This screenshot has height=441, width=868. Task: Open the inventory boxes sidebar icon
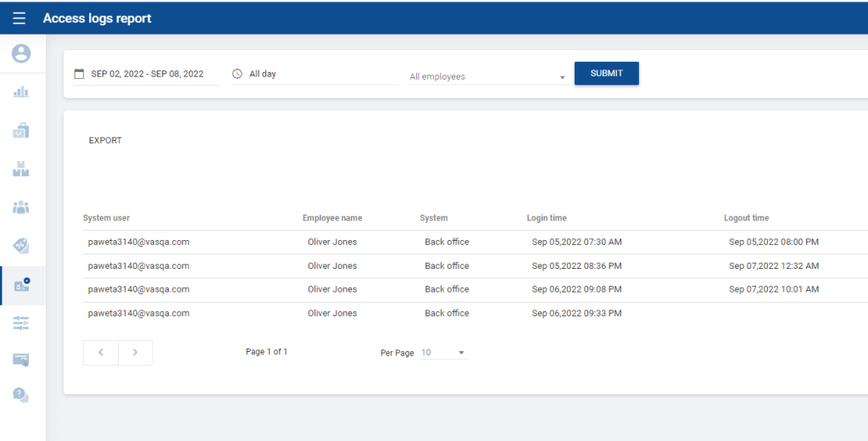(21, 169)
